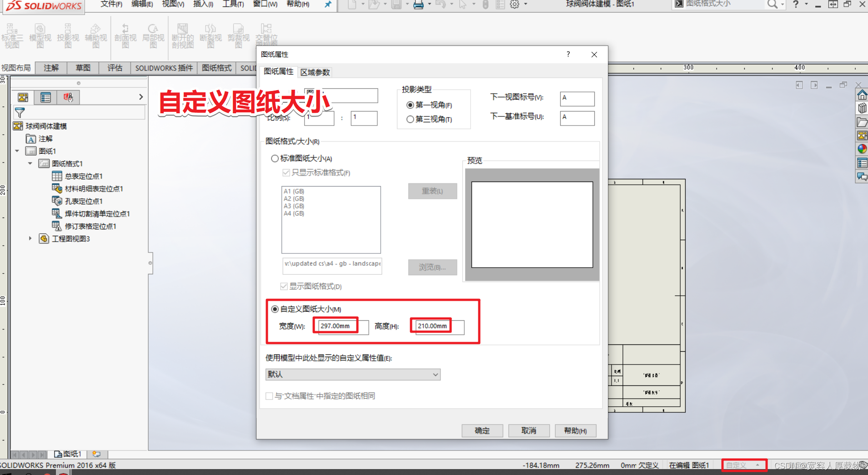Switch to the 区域参数 tab
Viewport: 868px width, 475px height.
315,72
